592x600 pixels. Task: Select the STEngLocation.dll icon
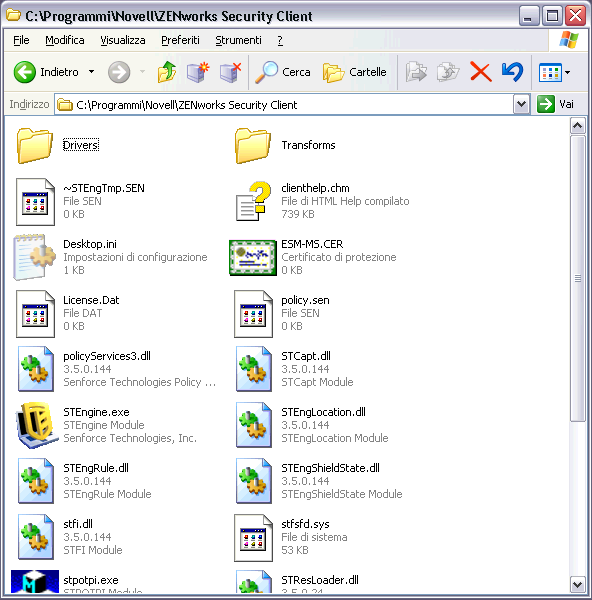254,425
